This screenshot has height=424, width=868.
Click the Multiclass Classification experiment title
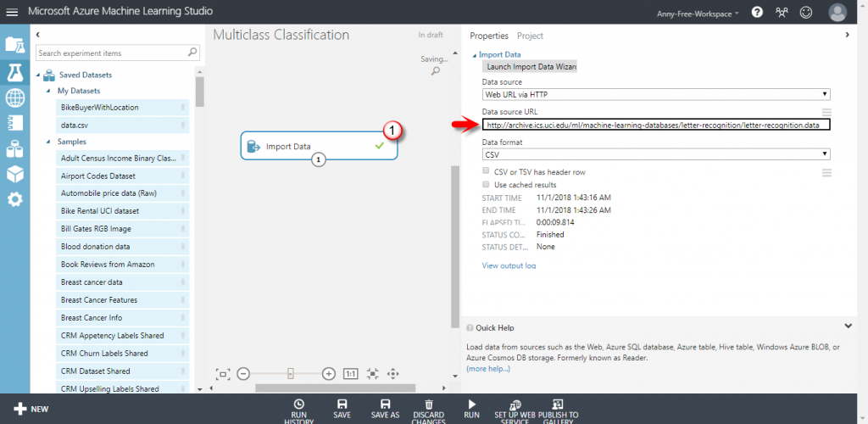tap(281, 35)
